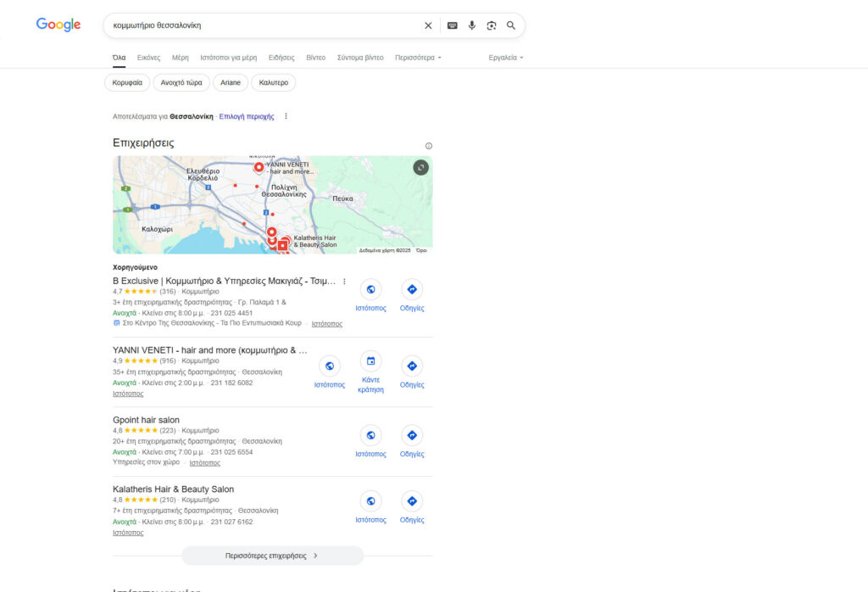The image size is (868, 592).
Task: Get directions icon for YANNI VENETI
Action: click(x=412, y=366)
